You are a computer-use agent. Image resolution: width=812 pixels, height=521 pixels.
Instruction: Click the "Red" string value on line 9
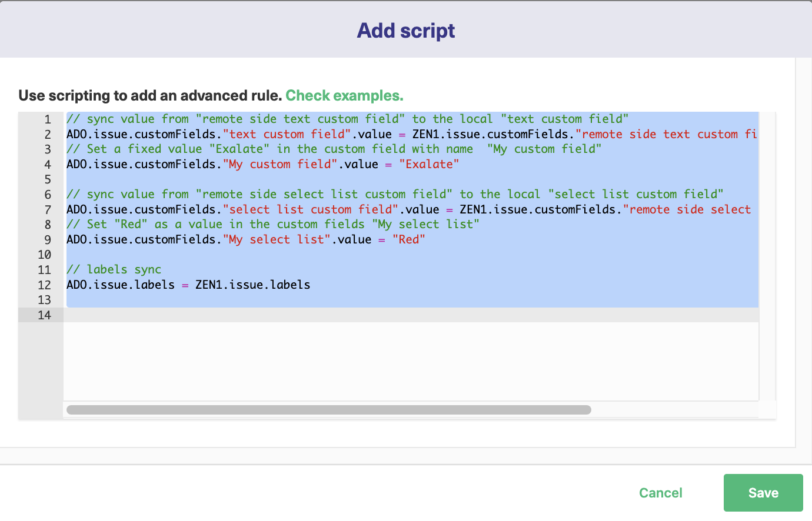(409, 239)
